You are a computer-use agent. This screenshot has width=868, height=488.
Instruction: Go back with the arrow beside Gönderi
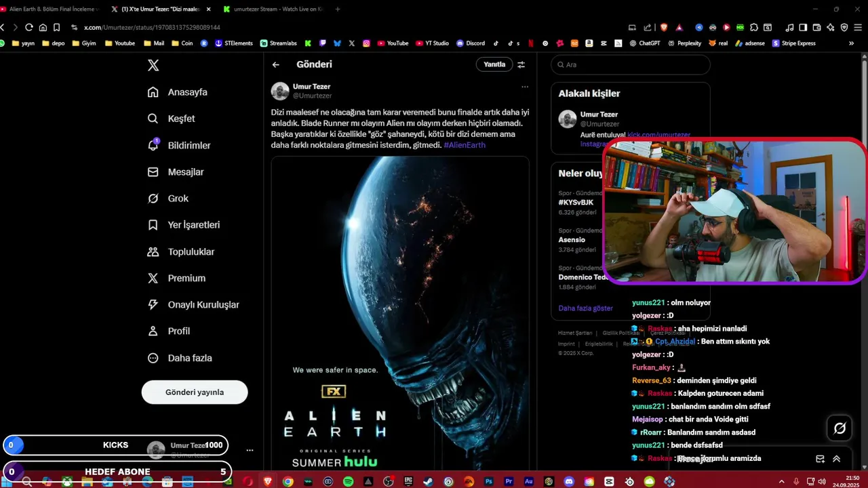(x=276, y=64)
